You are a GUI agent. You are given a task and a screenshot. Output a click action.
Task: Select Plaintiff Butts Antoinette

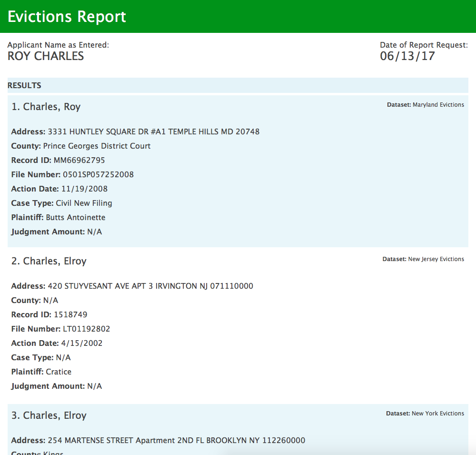[x=58, y=217]
